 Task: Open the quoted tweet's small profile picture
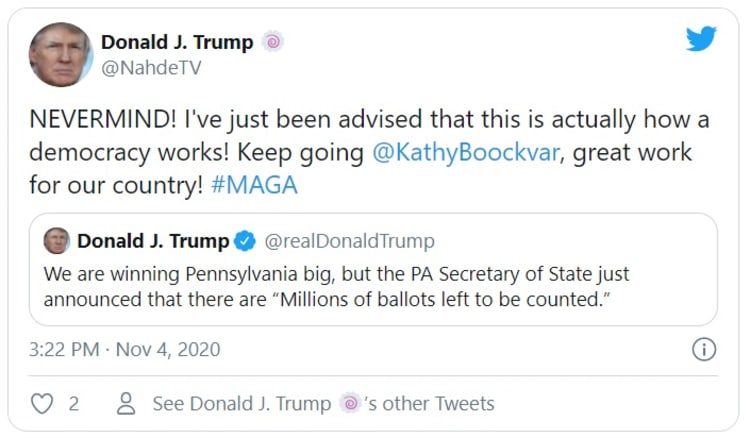pyautogui.click(x=57, y=241)
